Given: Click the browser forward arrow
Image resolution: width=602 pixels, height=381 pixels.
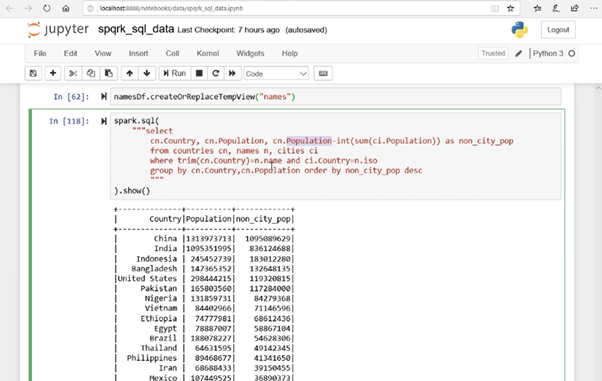Looking at the screenshot, I should (28, 8).
